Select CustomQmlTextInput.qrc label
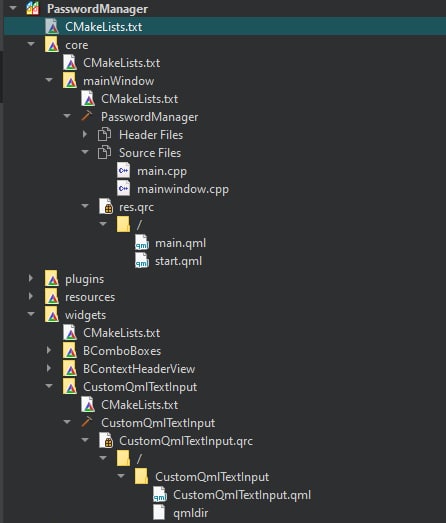The image size is (446, 523). click(x=186, y=441)
